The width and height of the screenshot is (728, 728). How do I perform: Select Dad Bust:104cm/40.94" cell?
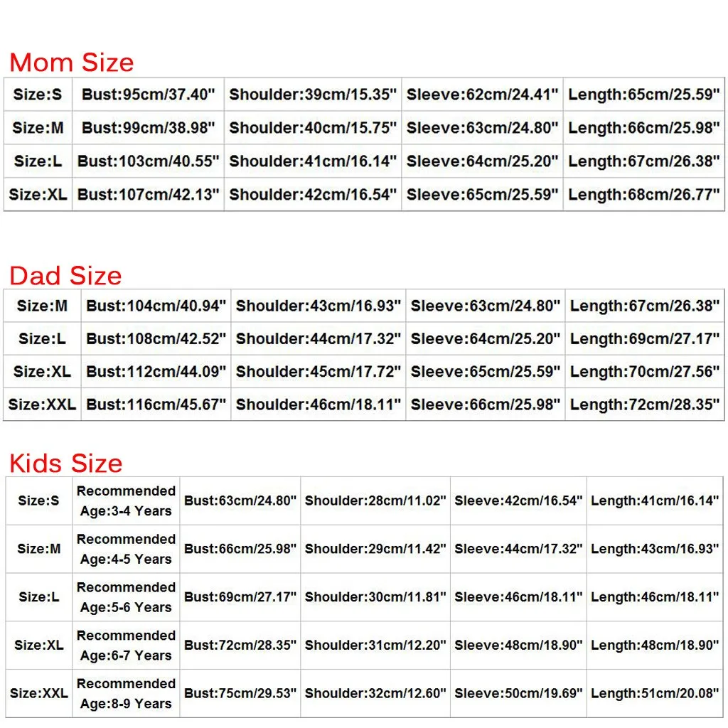(156, 306)
